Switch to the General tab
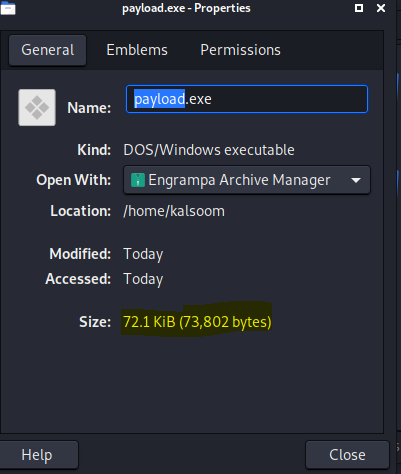 48,50
